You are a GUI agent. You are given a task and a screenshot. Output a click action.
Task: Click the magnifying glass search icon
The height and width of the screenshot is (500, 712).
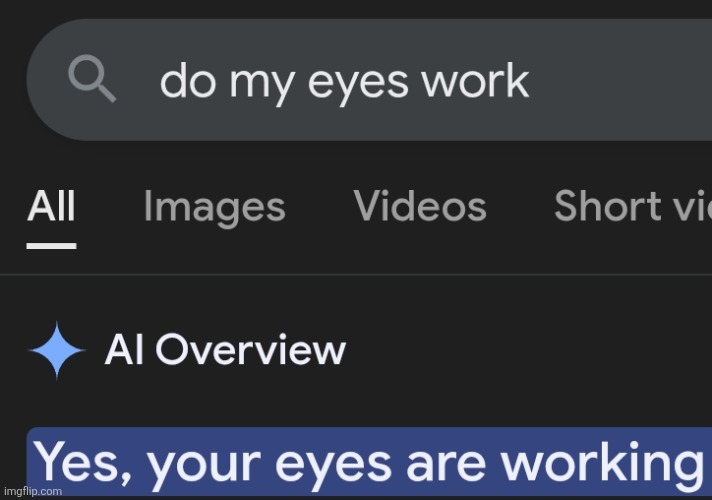point(92,79)
